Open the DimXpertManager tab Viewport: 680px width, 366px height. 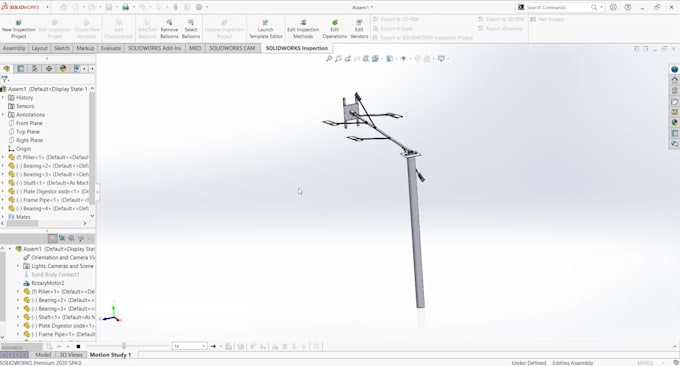coord(49,69)
